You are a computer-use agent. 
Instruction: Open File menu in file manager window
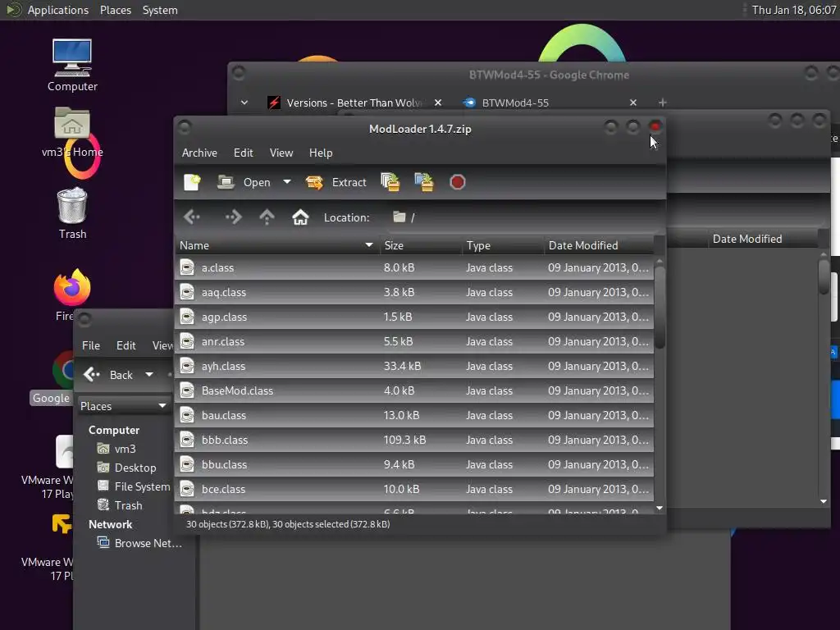pyautogui.click(x=90, y=345)
